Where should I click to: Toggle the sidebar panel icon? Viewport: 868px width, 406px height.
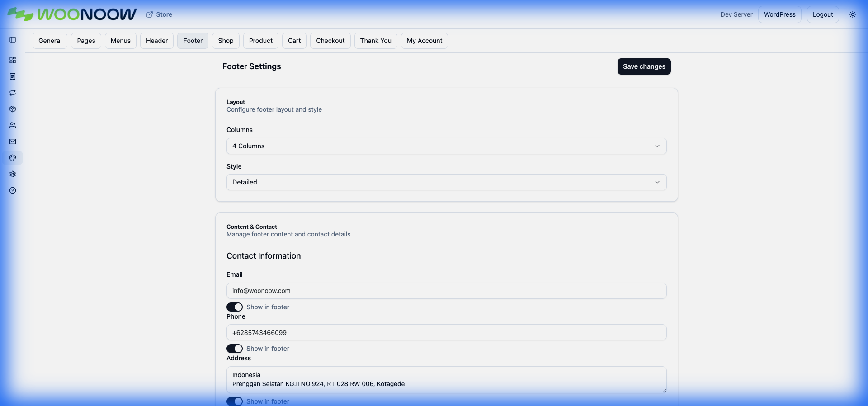point(13,40)
